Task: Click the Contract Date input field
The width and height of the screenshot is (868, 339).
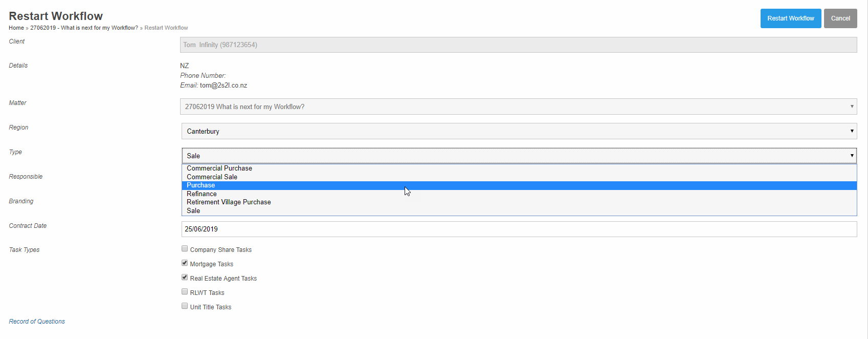Action: [519, 229]
